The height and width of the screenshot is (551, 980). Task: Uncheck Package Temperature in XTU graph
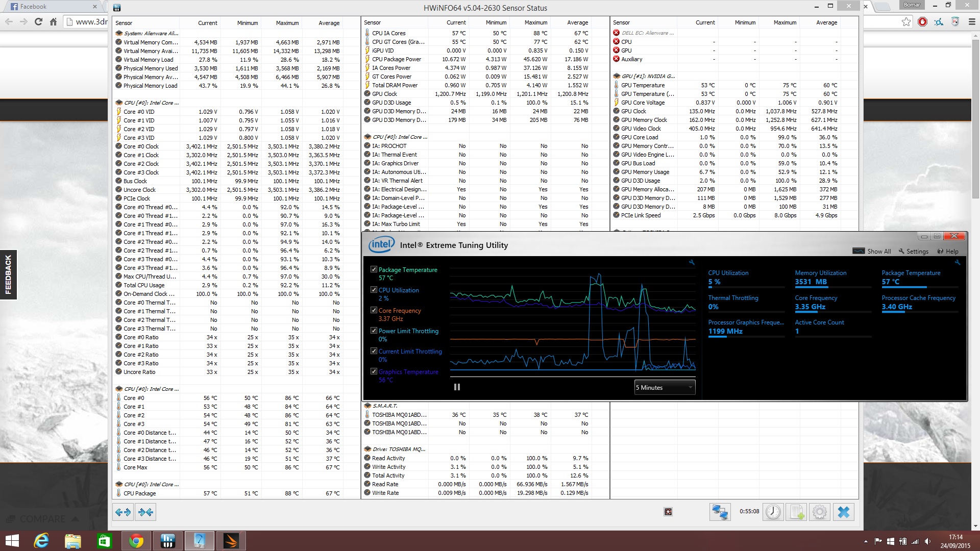(x=374, y=269)
